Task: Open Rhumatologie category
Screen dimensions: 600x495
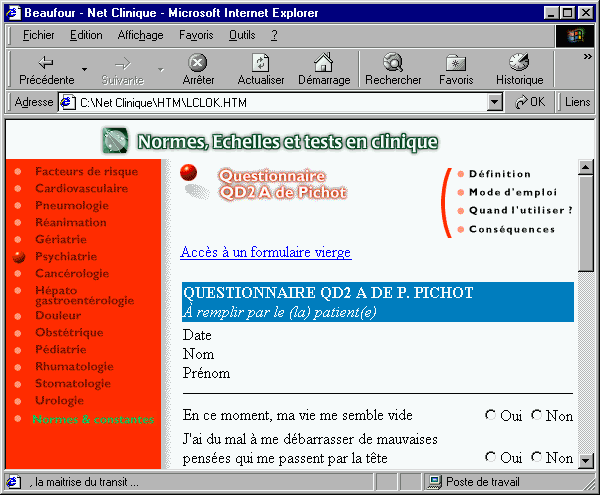Action: 74,366
